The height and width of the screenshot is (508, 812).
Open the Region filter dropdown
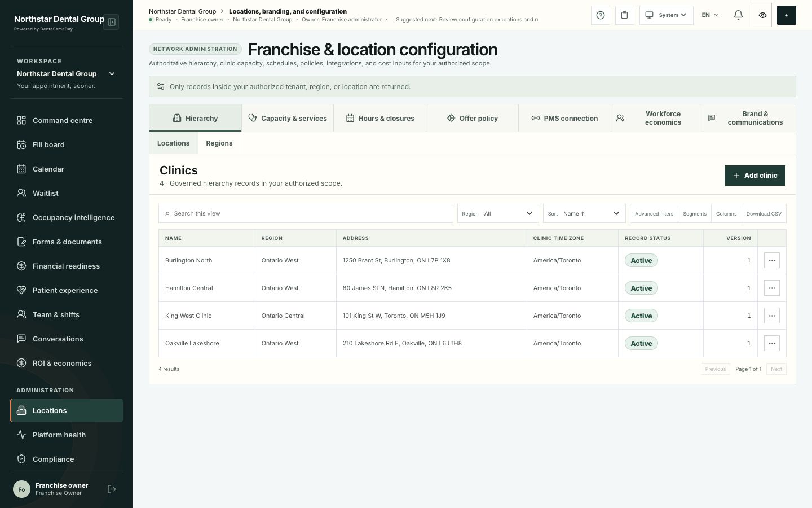coord(498,213)
